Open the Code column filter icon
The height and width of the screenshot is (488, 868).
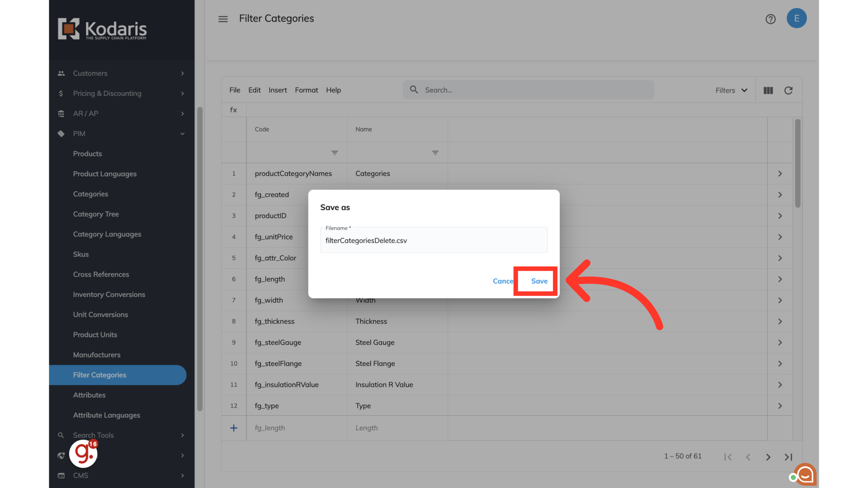point(335,153)
